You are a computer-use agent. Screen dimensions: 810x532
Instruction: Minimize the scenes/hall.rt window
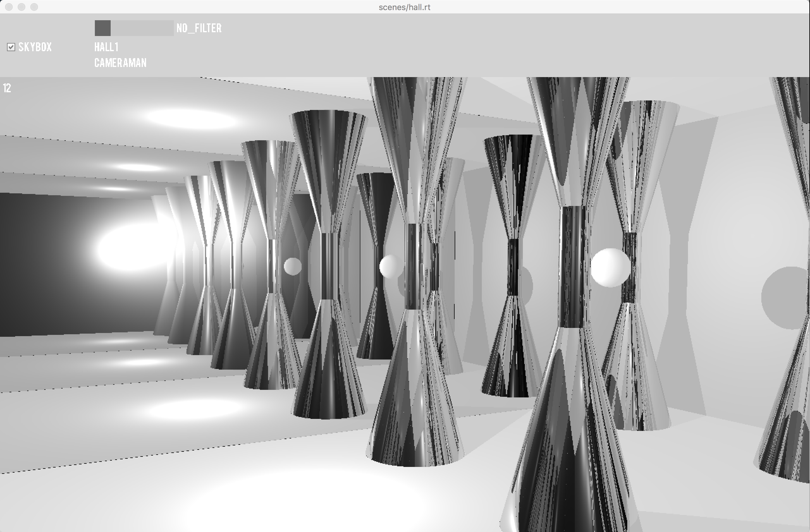click(x=21, y=7)
